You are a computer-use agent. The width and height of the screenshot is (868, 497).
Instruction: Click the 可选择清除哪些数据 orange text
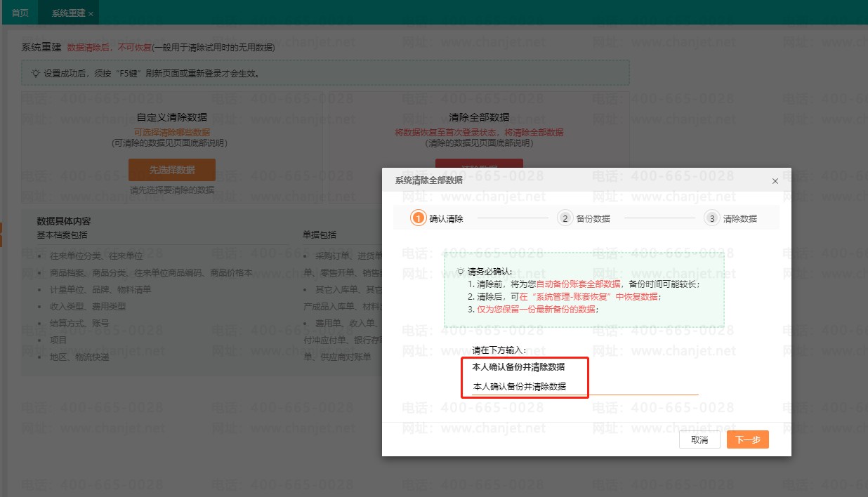(172, 132)
